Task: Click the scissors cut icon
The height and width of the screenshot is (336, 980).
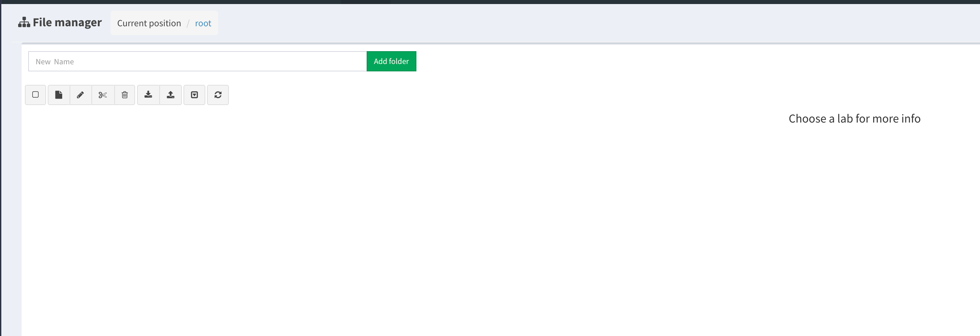Action: pos(103,95)
